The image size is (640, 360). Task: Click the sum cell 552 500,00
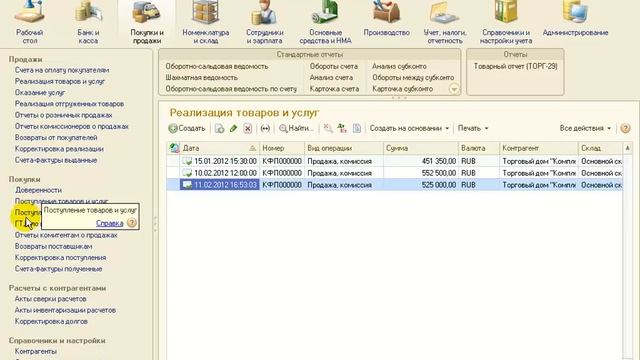point(420,173)
